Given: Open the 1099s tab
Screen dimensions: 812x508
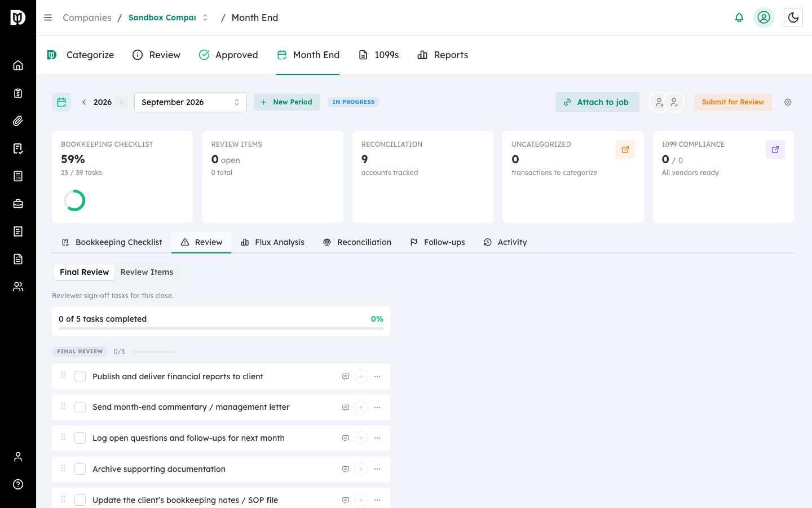Looking at the screenshot, I should 379,55.
